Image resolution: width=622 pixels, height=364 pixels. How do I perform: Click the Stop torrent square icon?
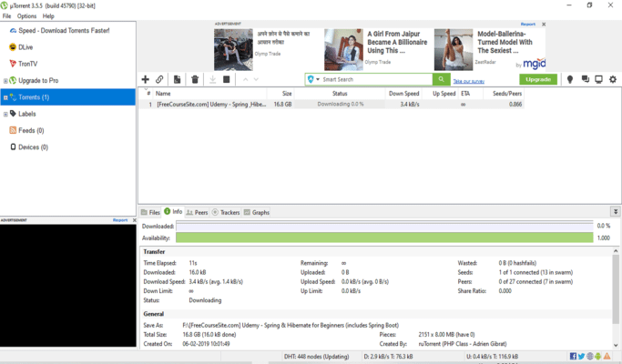pyautogui.click(x=227, y=79)
